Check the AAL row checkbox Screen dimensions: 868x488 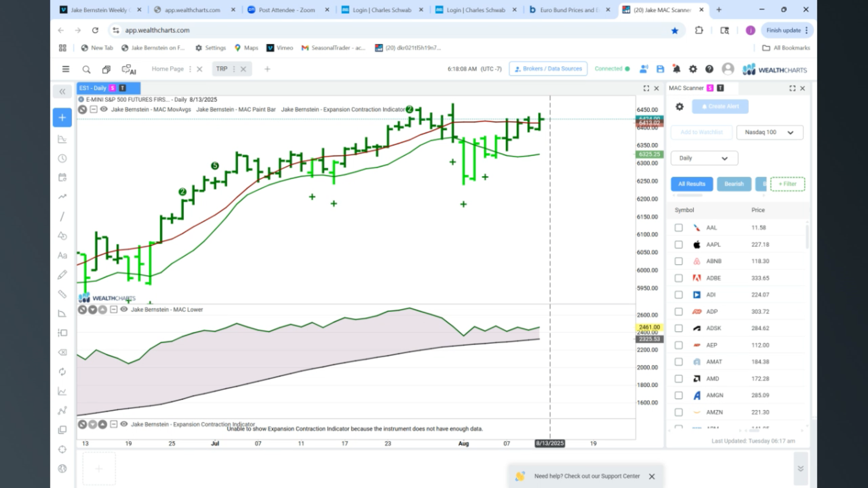pyautogui.click(x=679, y=228)
